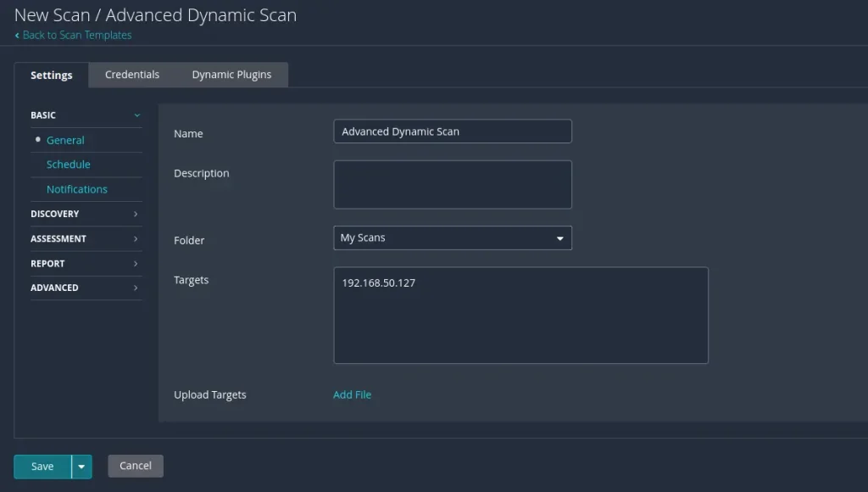Click the Cancel button

pyautogui.click(x=136, y=466)
